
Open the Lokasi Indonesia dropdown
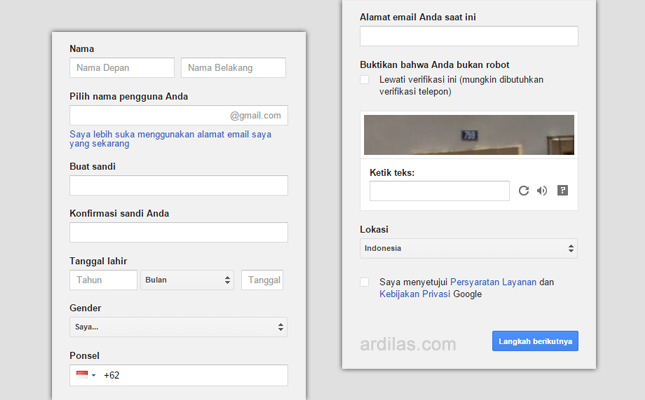tap(469, 248)
